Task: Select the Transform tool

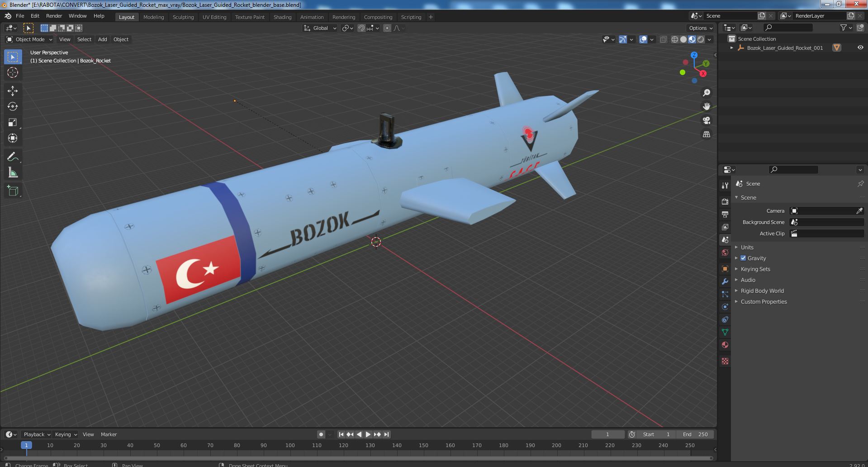Action: [x=13, y=138]
